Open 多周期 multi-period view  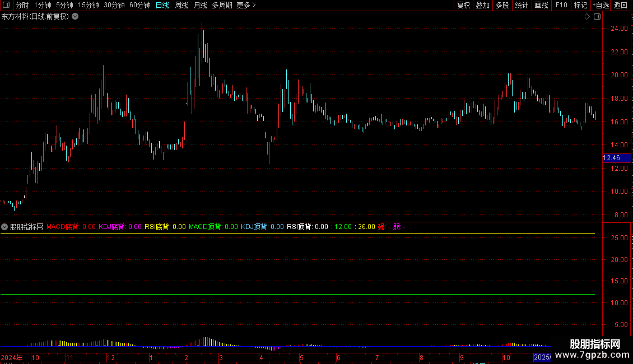(222, 5)
